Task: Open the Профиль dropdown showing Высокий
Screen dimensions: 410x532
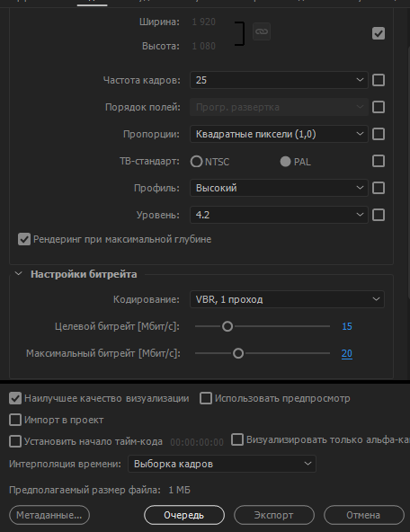Action: click(279, 188)
